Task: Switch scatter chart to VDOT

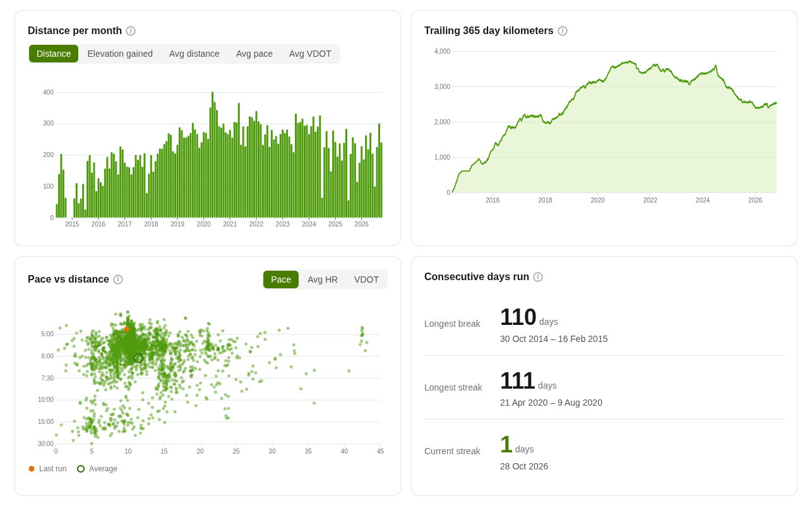Action: (x=366, y=279)
